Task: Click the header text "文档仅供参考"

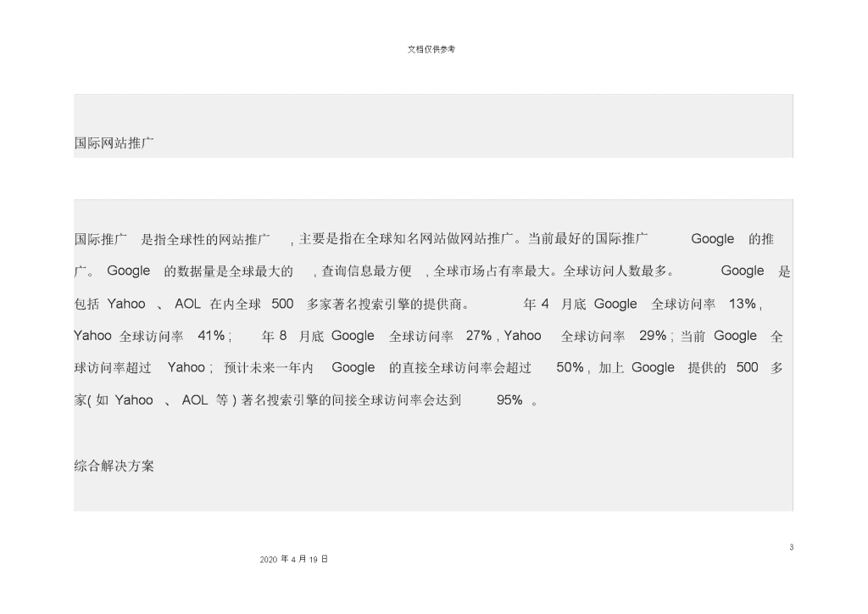Action: coord(431,49)
